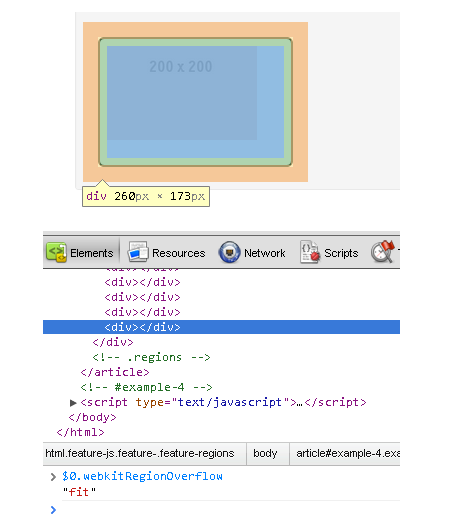Select the highlighted <div></div> row
Image resolution: width=449 pixels, height=530 pixels.
pyautogui.click(x=221, y=327)
